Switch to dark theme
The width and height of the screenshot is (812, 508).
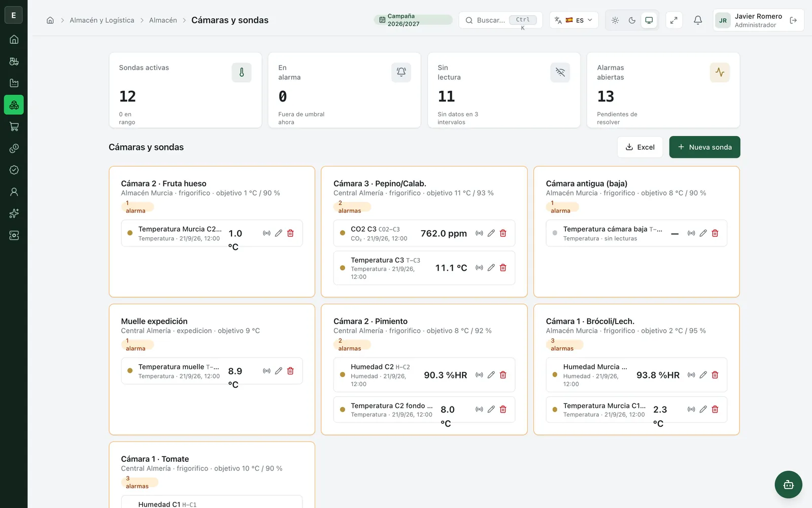pyautogui.click(x=632, y=20)
